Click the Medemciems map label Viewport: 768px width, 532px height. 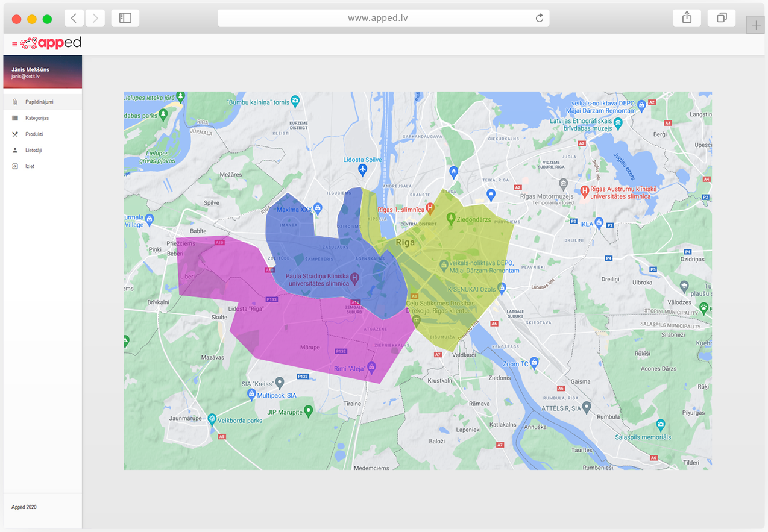[x=373, y=468]
